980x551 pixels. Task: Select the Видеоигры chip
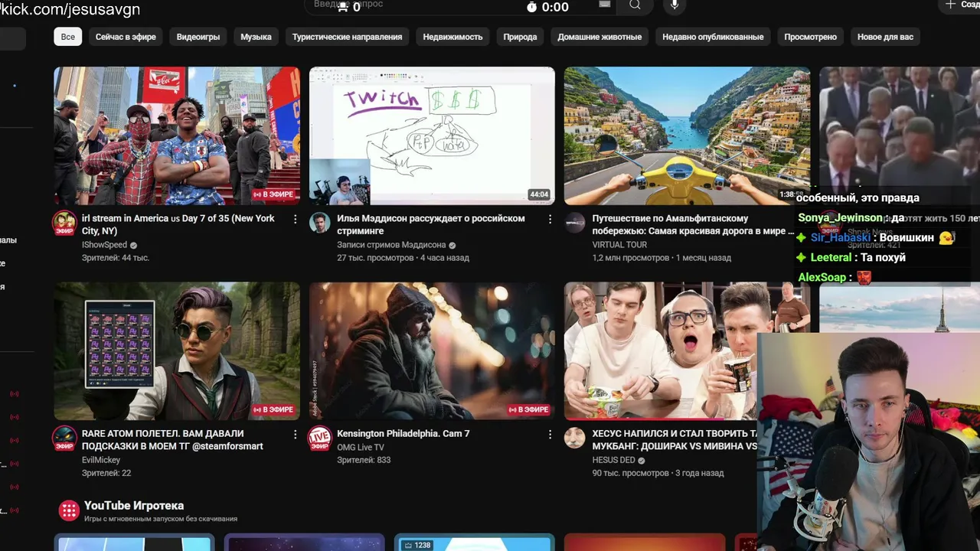click(x=198, y=37)
